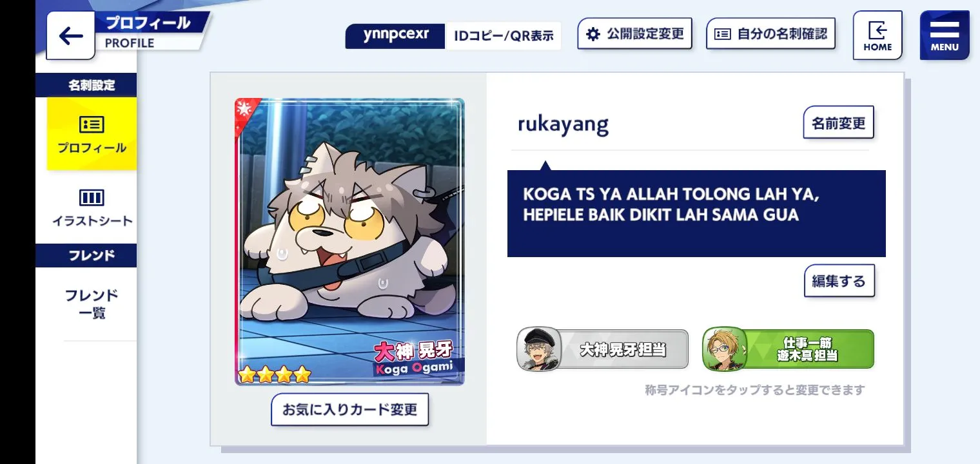The image size is (980, 464).
Task: Open the hamburger MENU button
Action: 945,35
